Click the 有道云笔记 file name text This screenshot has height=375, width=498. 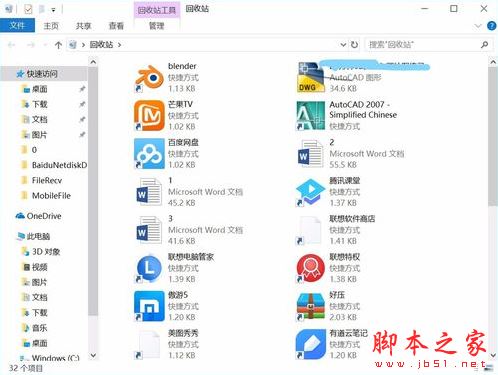pos(348,333)
